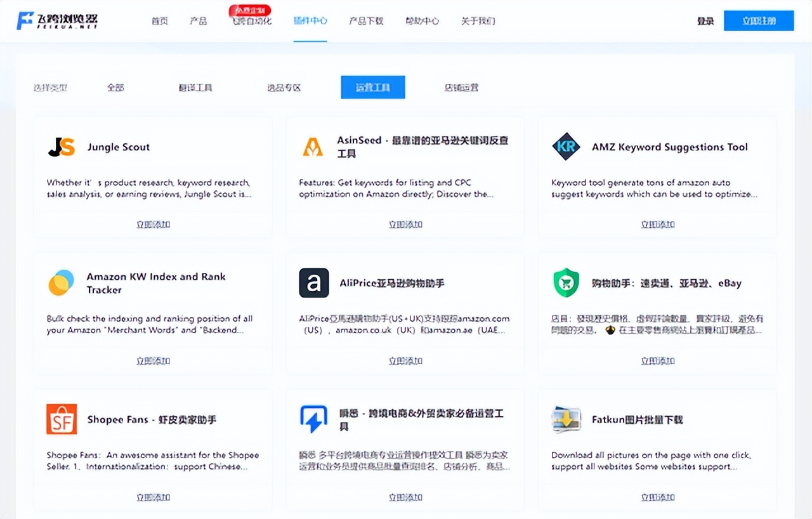
Task: Click the Fatkun图片批量下载 picture icon
Action: tap(566, 419)
